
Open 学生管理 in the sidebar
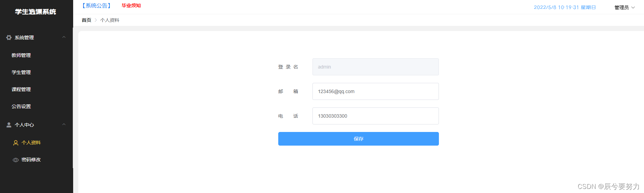21,72
